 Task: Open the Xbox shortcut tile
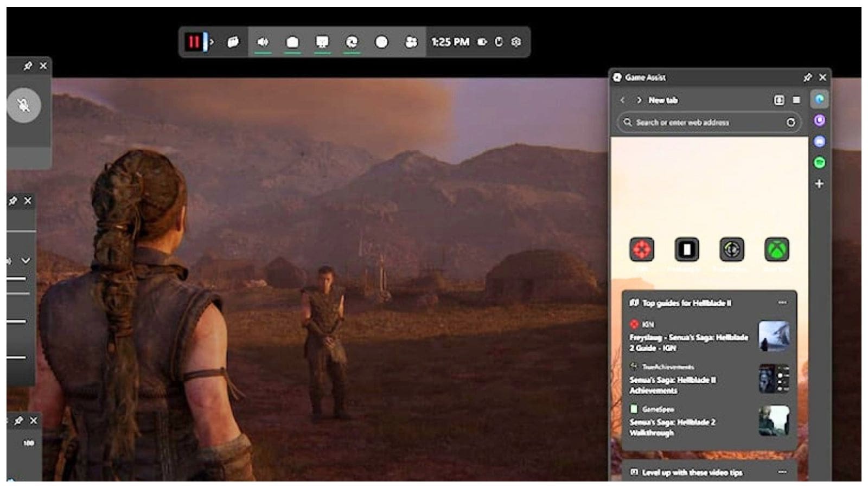(776, 250)
